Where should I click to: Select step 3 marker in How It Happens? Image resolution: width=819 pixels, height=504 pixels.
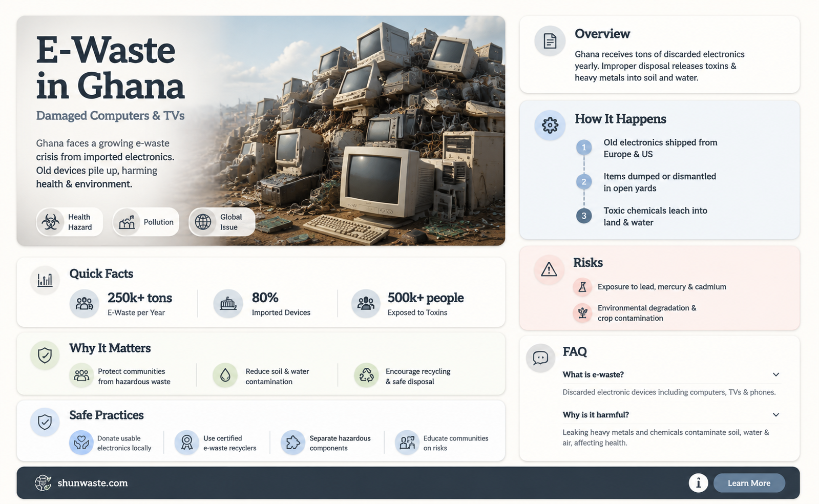583,216
